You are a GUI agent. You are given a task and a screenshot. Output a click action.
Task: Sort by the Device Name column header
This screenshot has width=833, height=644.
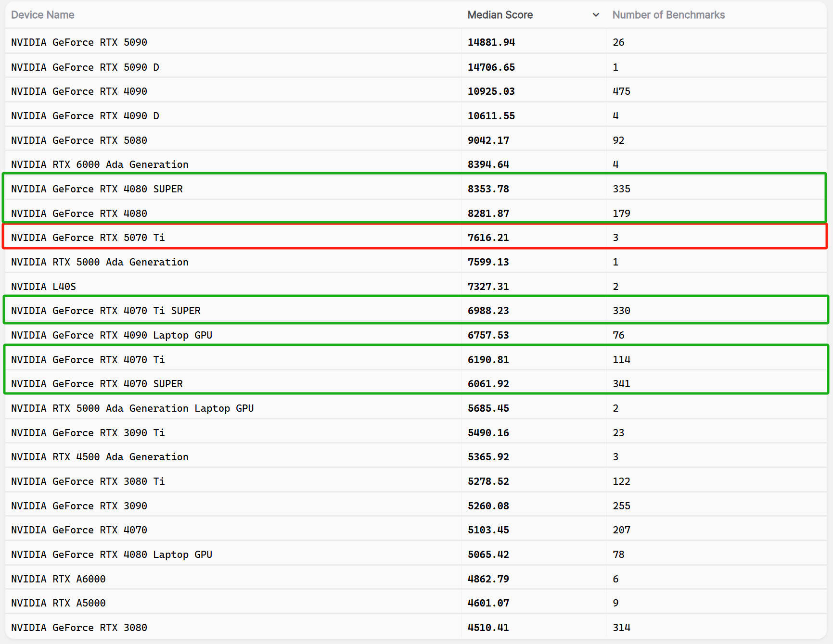43,15
